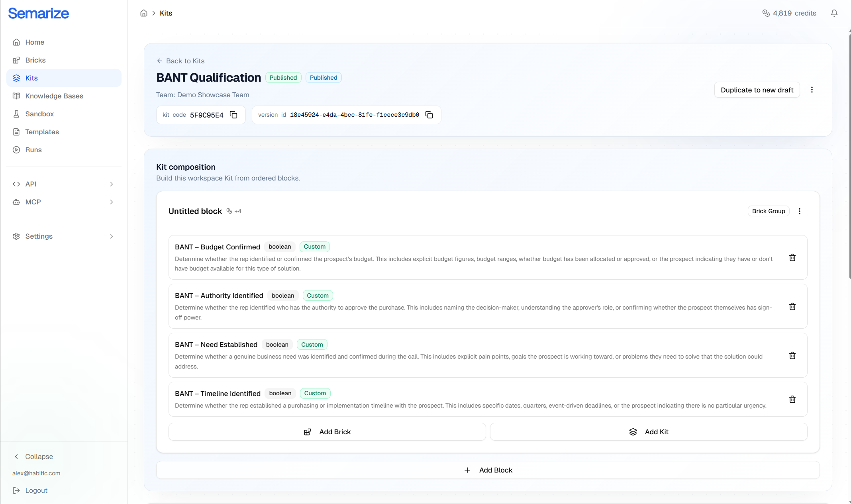
Task: Click the Semarize logo
Action: [x=38, y=13]
